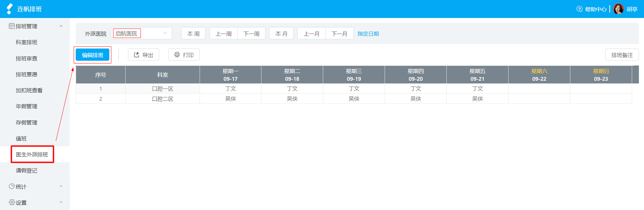Open the 外派医院 hospital dropdown

(142, 33)
